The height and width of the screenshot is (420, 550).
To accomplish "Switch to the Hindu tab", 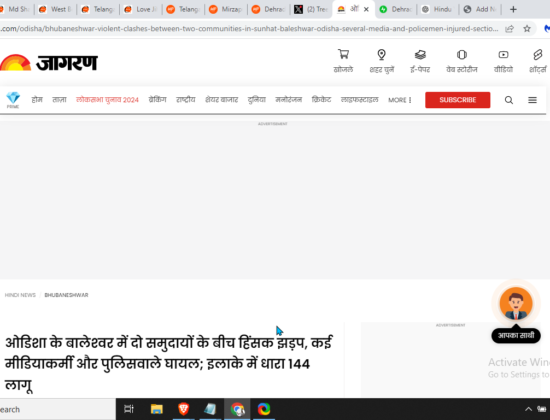I will pyautogui.click(x=438, y=9).
